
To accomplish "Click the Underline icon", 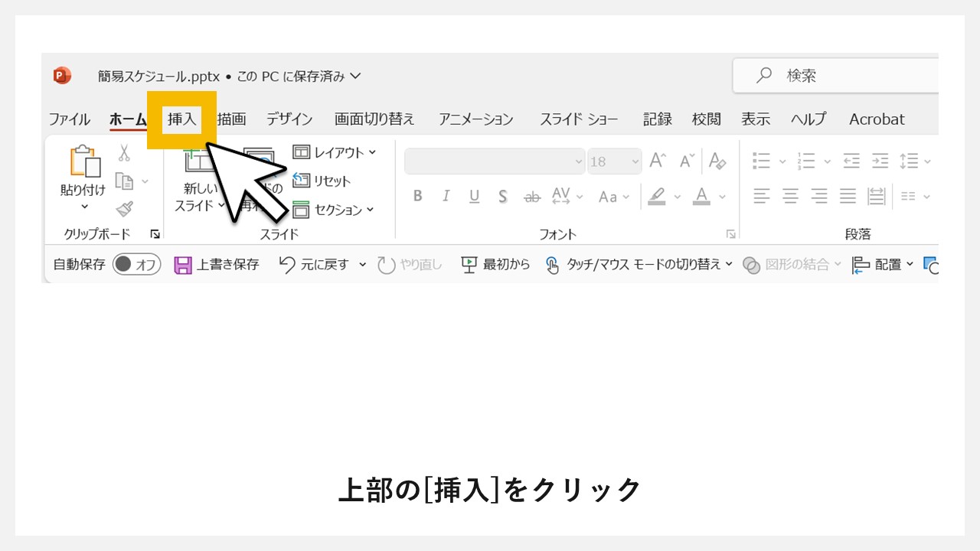I will [x=474, y=196].
